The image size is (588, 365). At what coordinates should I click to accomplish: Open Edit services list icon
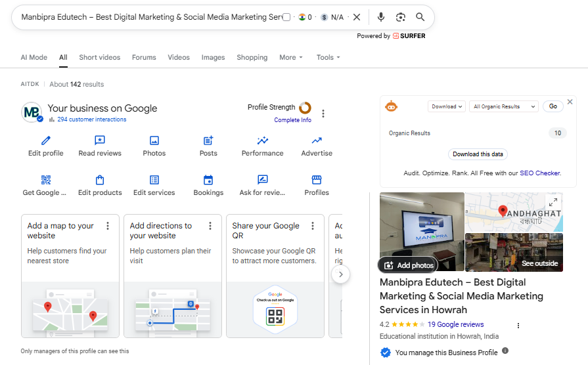(x=154, y=180)
